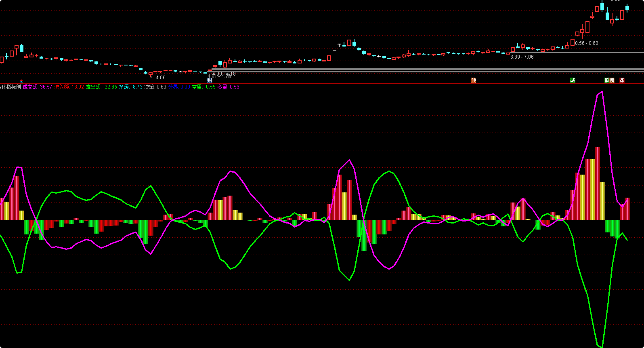Image resolution: width=644 pixels, height=348 pixels.
Task: Click the 流出额 outflow value label
Action: 101,87
